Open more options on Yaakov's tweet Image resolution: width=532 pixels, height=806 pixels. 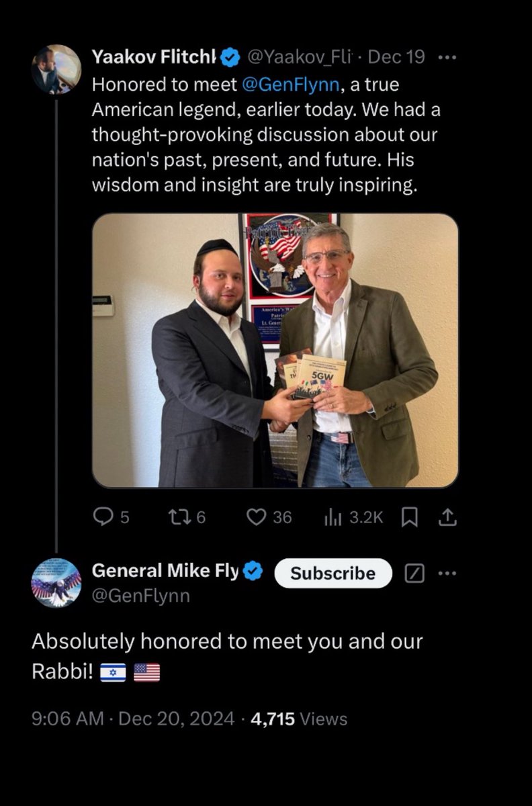(x=447, y=58)
